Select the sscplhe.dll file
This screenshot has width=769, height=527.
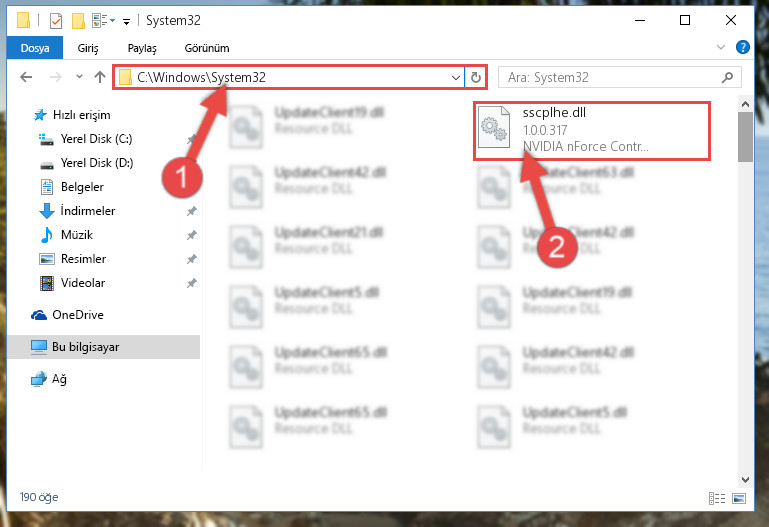click(591, 130)
